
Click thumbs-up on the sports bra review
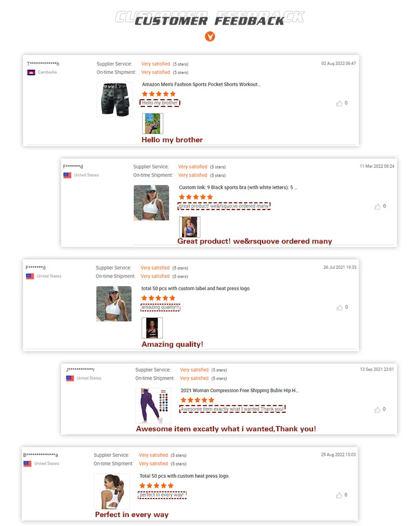[377, 206]
